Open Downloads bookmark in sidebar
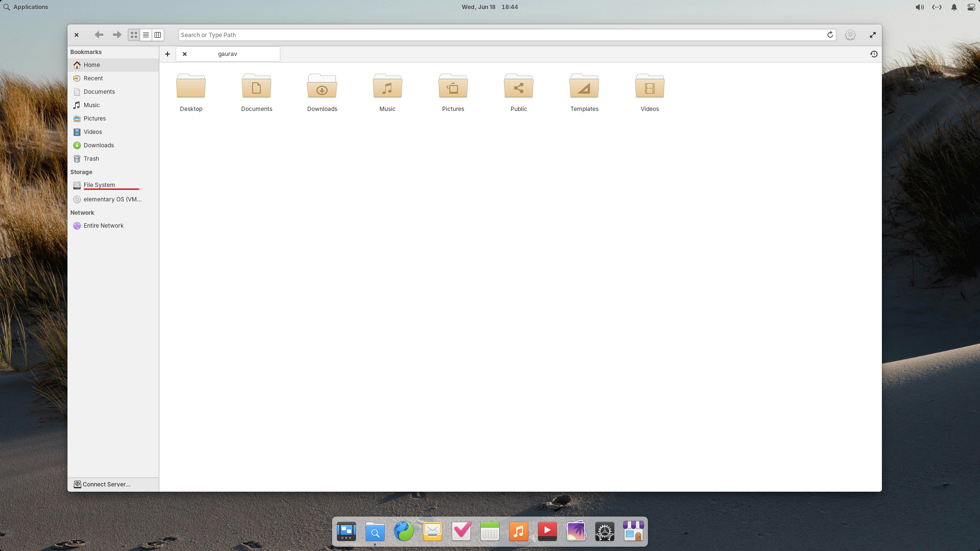The height and width of the screenshot is (551, 980). 113,145
